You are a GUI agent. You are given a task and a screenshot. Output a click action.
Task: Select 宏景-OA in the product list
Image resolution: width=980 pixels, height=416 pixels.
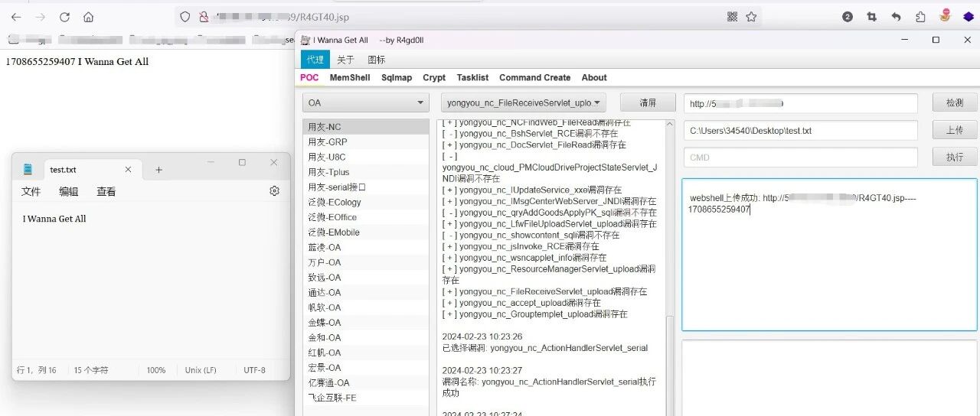[366, 367]
